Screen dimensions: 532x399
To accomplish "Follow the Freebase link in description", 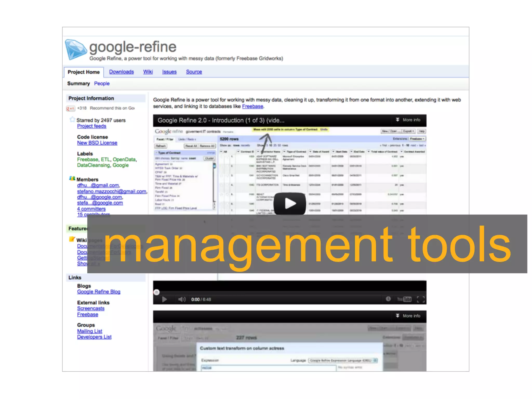I will point(252,106).
